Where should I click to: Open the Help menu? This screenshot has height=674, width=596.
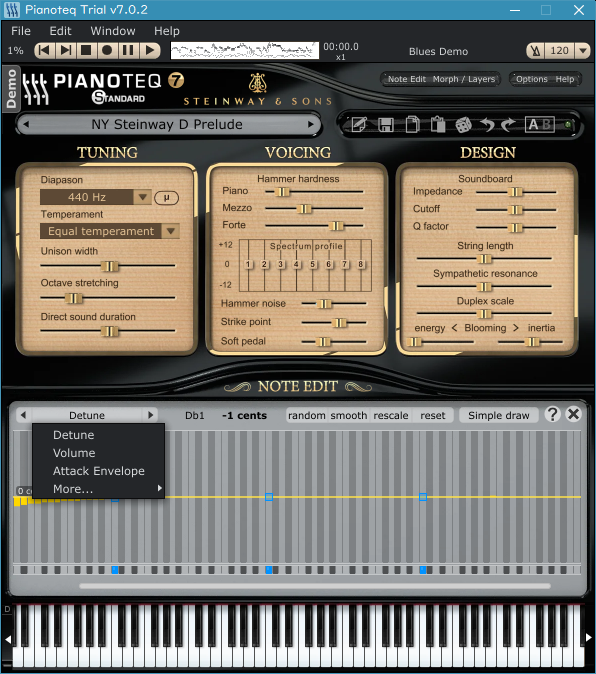click(x=167, y=31)
